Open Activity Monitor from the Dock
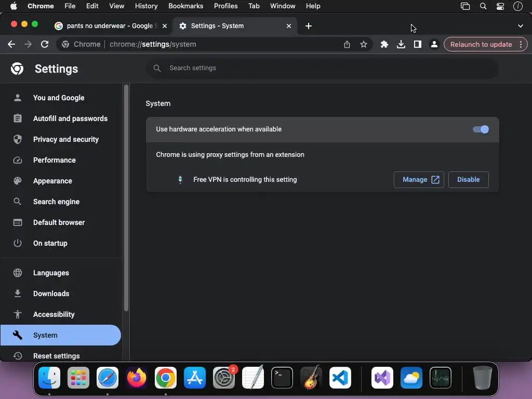532x399 pixels. pos(441,378)
